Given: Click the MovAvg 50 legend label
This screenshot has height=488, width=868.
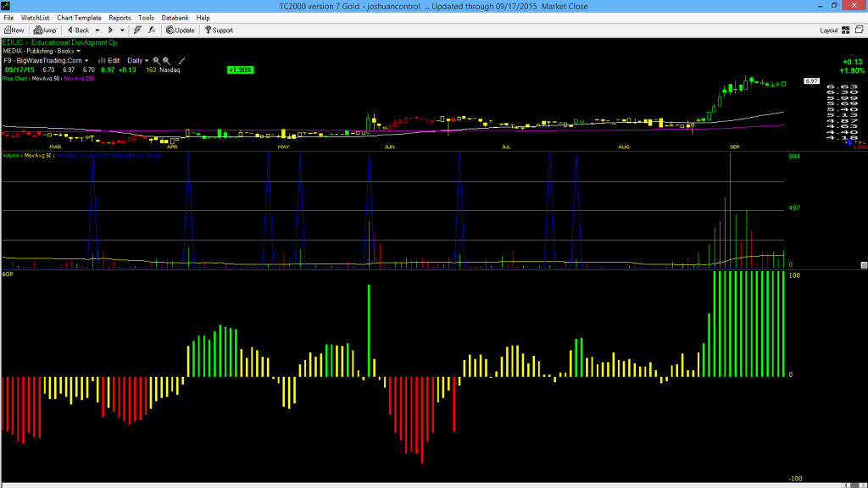Looking at the screenshot, I should tap(46, 79).
